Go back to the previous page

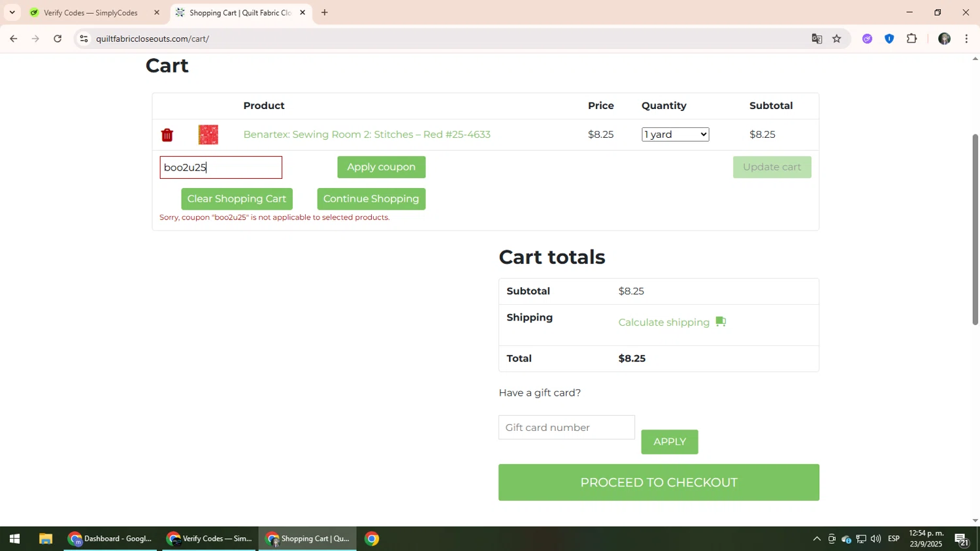point(13,39)
